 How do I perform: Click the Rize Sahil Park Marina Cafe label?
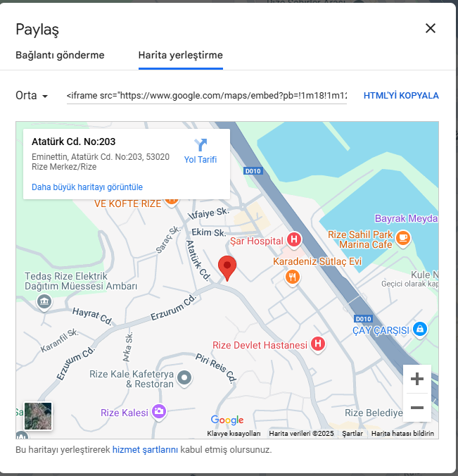tap(360, 239)
